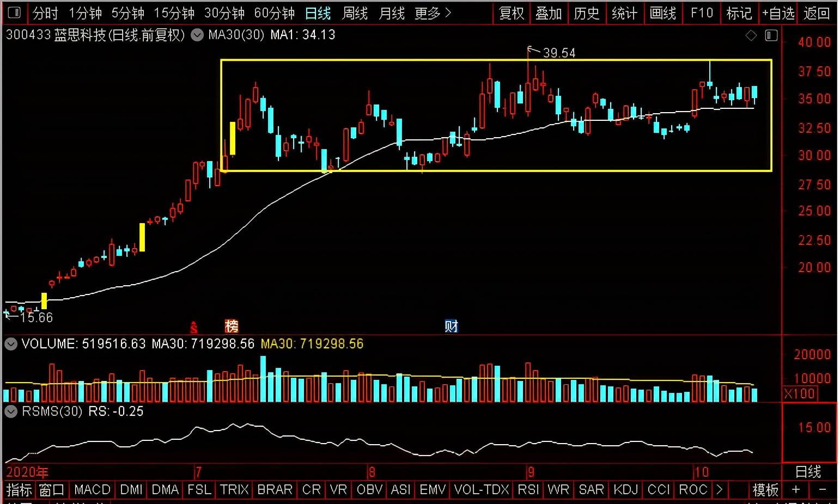Open the 统计 statistics button

(625, 13)
